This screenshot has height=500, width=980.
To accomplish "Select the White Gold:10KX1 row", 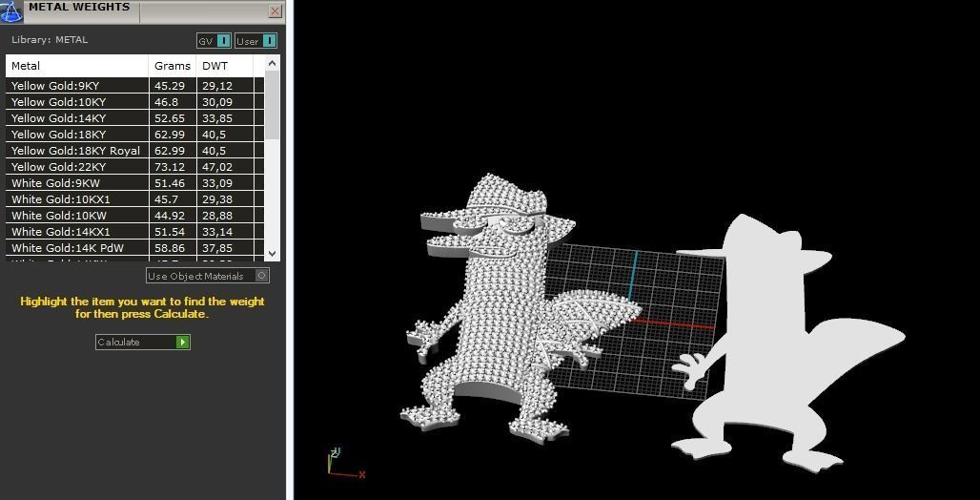I will [135, 199].
